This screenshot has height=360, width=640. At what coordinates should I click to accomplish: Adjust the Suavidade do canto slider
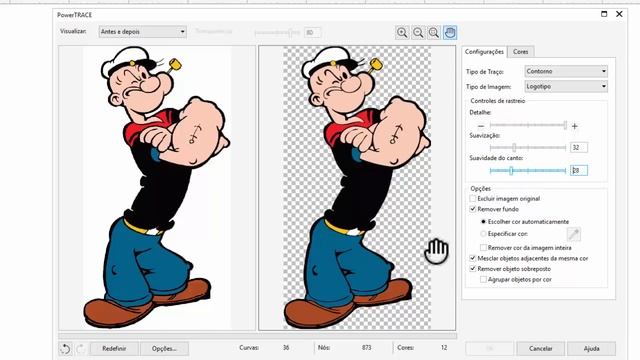528,171
